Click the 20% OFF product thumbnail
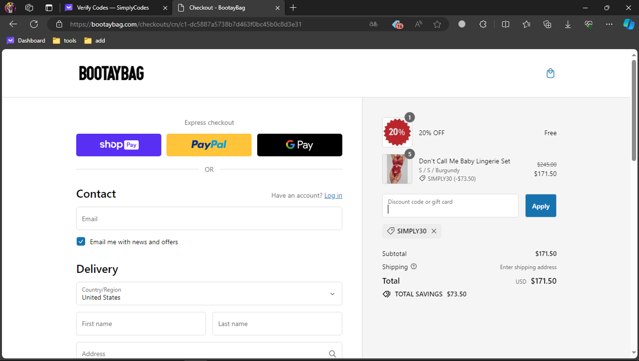This screenshot has width=639, height=361. pyautogui.click(x=397, y=132)
